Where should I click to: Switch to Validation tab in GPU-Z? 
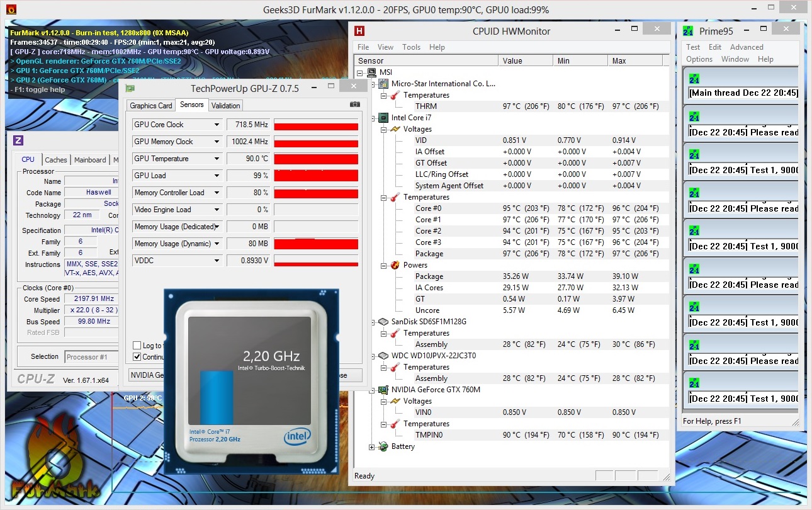[x=226, y=106]
